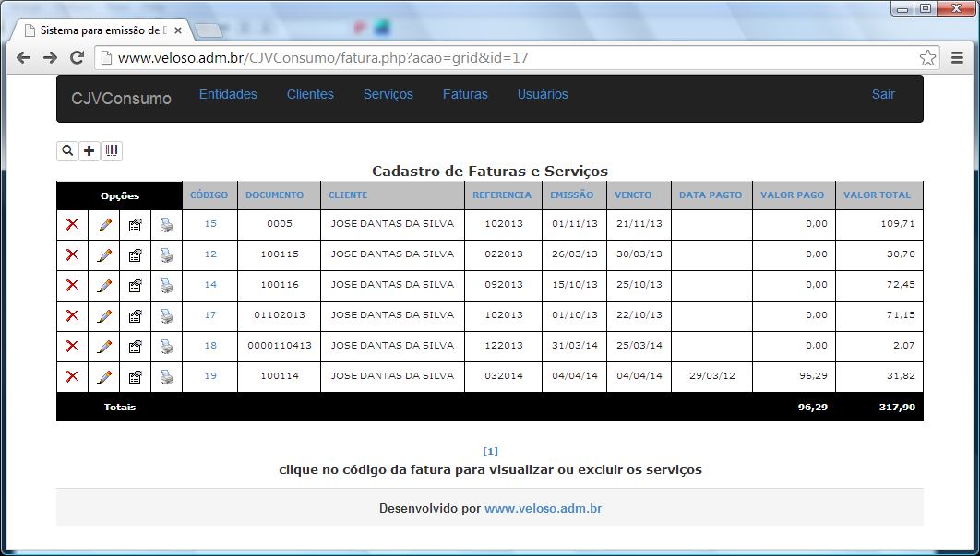Delete invoice 15 with red X
The width and height of the screenshot is (980, 556).
click(73, 224)
